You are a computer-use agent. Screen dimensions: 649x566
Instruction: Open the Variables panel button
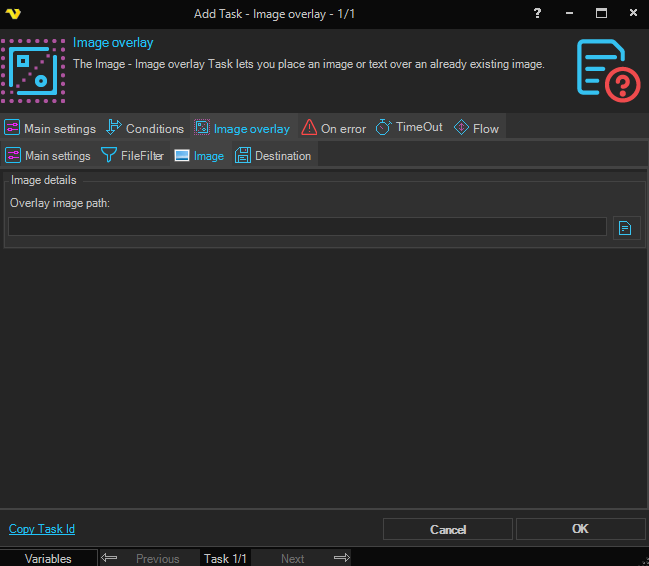point(48,558)
